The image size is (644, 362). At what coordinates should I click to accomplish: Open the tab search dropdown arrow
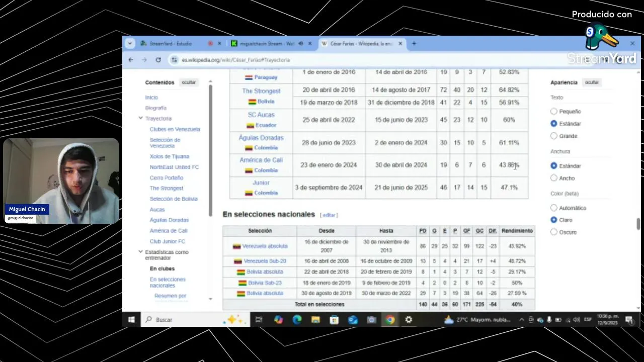tap(130, 44)
